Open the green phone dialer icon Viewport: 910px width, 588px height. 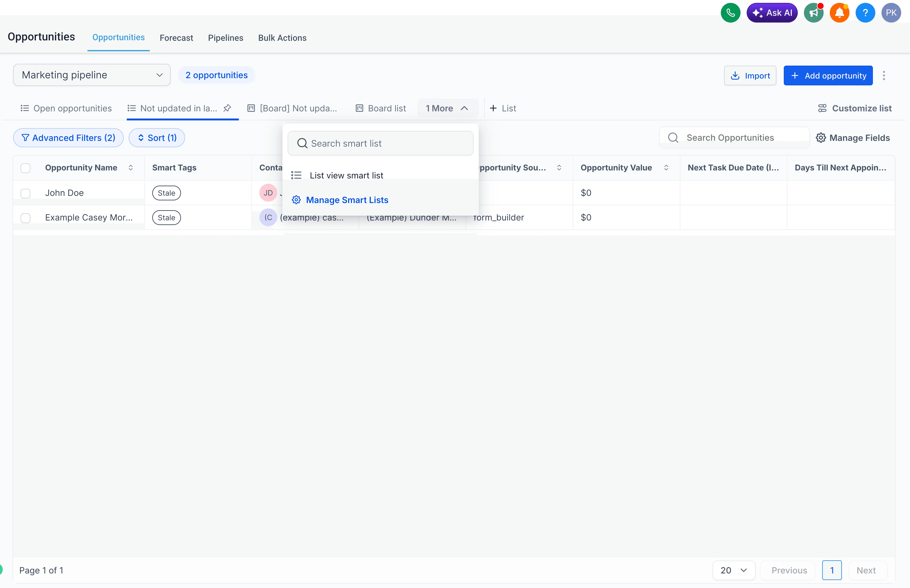730,13
